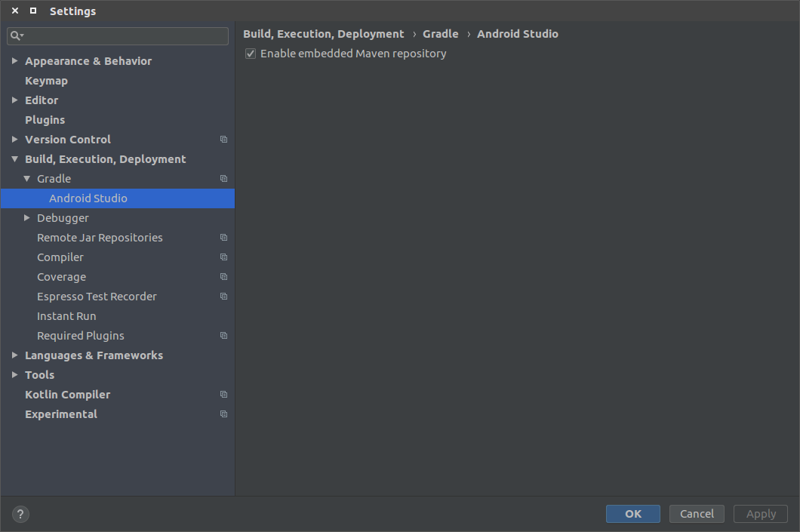Screen dimensions: 800x532
Task: Select Instant Run settings item
Action: pyautogui.click(x=67, y=316)
